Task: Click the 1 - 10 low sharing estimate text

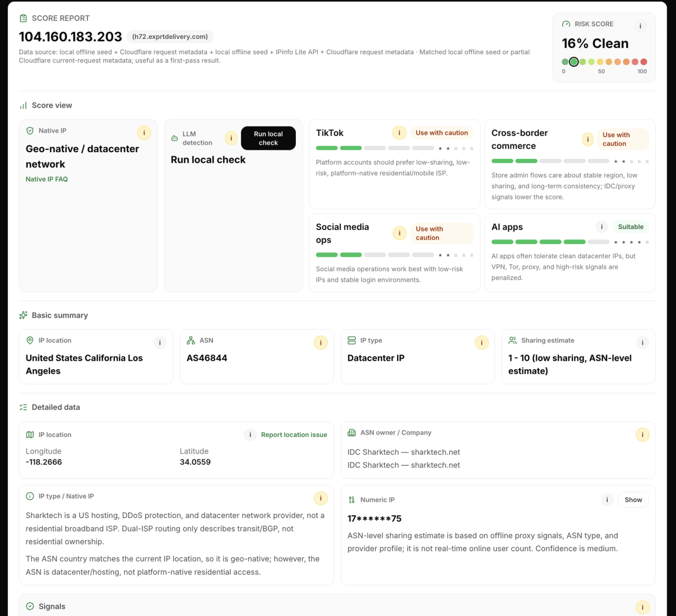Action: tap(570, 365)
